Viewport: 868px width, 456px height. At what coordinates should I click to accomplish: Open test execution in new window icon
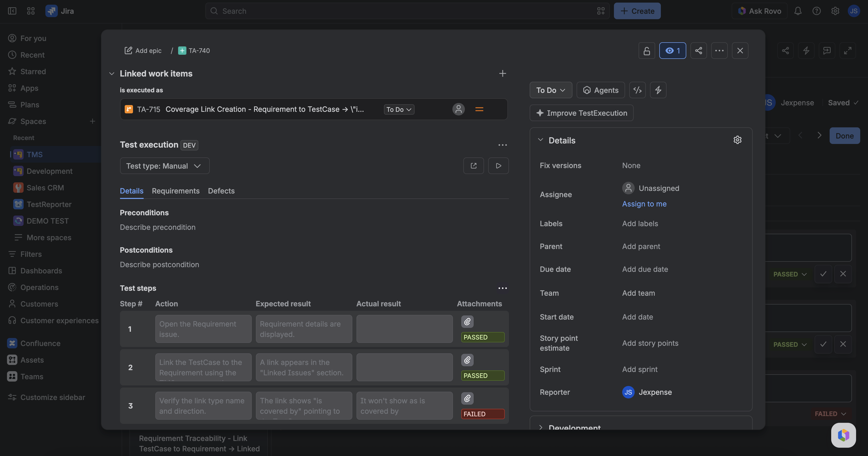pyautogui.click(x=473, y=166)
